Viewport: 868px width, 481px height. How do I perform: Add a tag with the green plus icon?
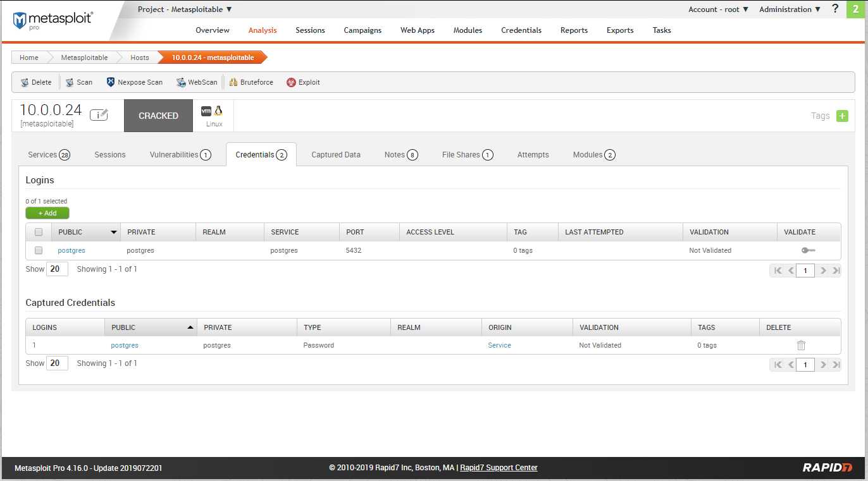[x=842, y=116]
